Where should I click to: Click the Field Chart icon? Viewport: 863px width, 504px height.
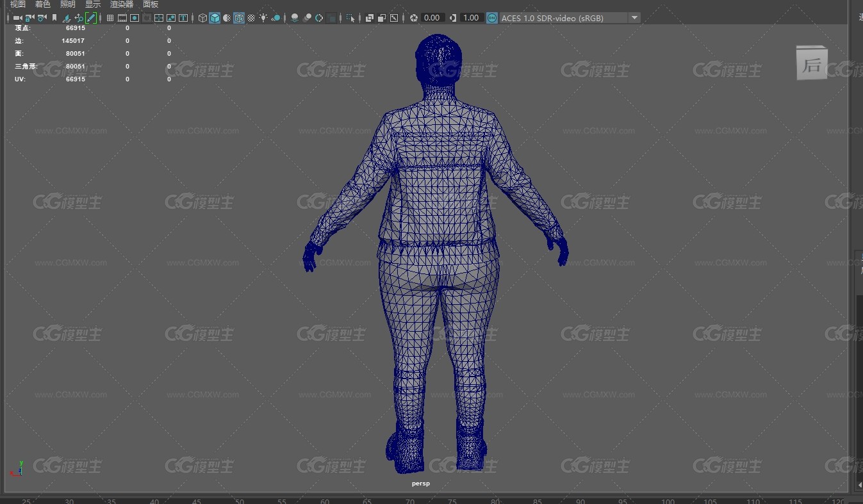159,18
